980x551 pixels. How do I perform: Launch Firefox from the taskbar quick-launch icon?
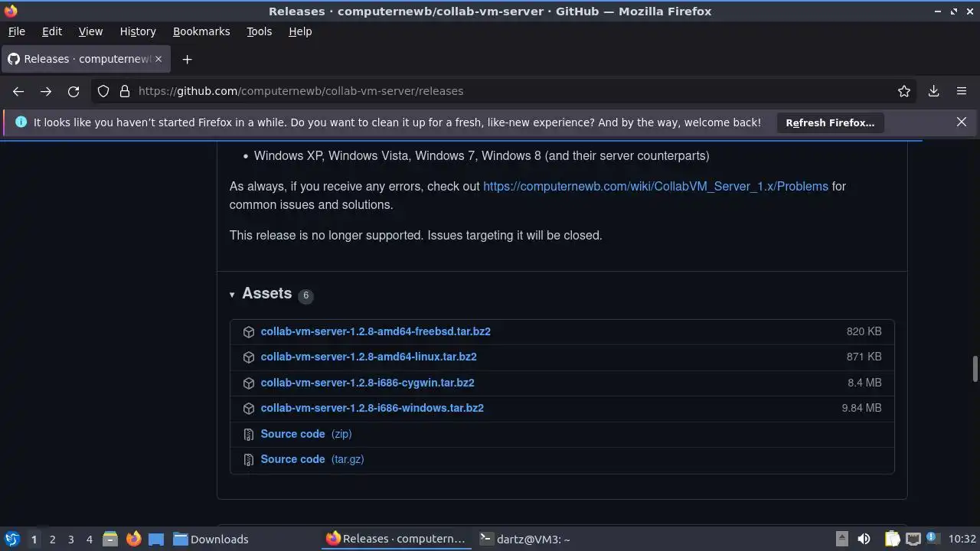pos(133,540)
